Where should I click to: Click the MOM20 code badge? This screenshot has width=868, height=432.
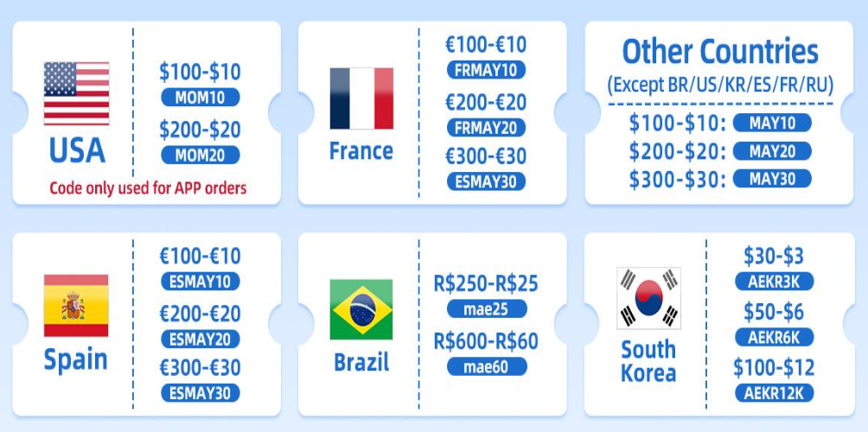[200, 156]
